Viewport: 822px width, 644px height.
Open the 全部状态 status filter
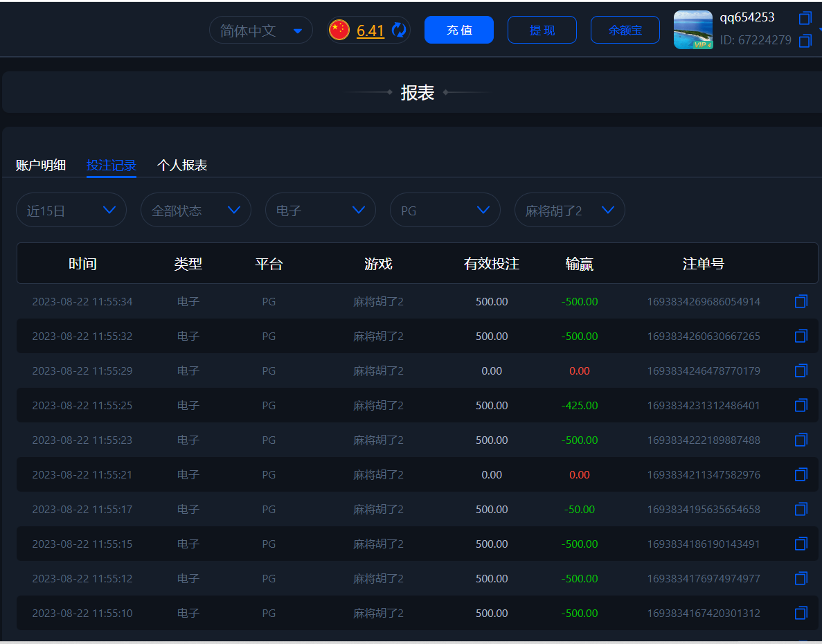coord(196,210)
